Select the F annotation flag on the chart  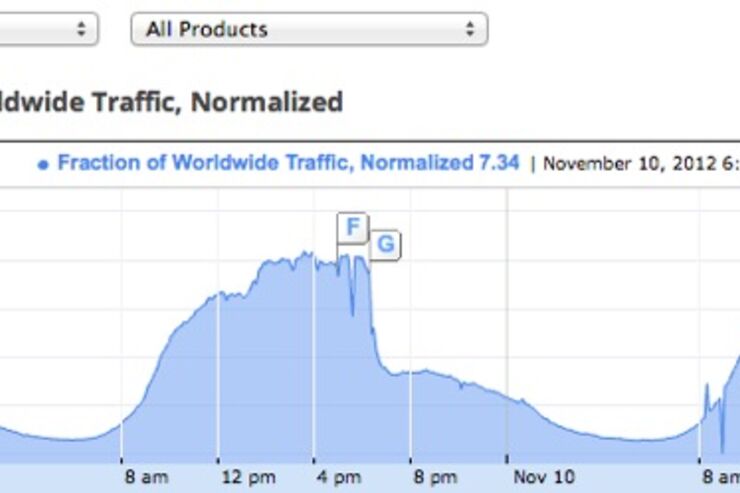pyautogui.click(x=353, y=227)
